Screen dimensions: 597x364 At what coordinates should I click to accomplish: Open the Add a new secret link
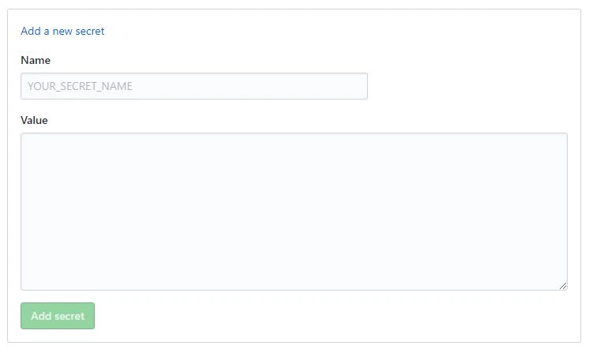pos(62,31)
